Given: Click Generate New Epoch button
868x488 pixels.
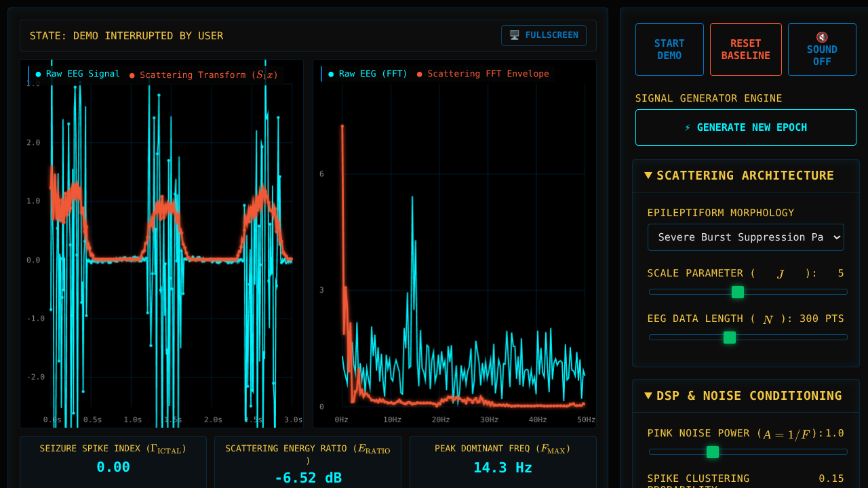Looking at the screenshot, I should (746, 127).
